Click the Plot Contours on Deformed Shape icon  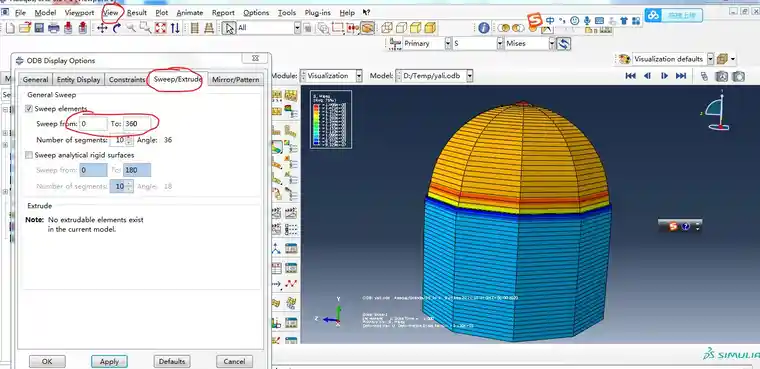pos(277,147)
